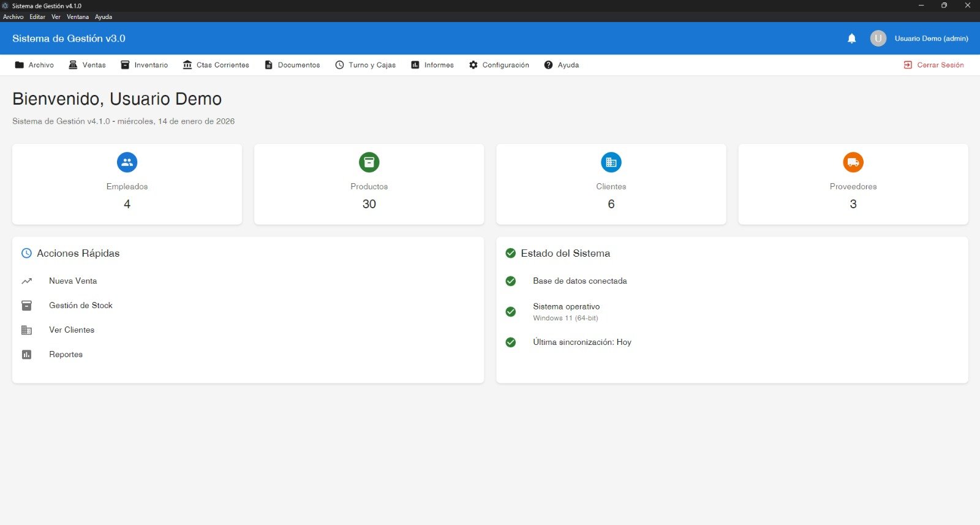
Task: Click Cerrar Sesión to log out
Action: tap(934, 65)
